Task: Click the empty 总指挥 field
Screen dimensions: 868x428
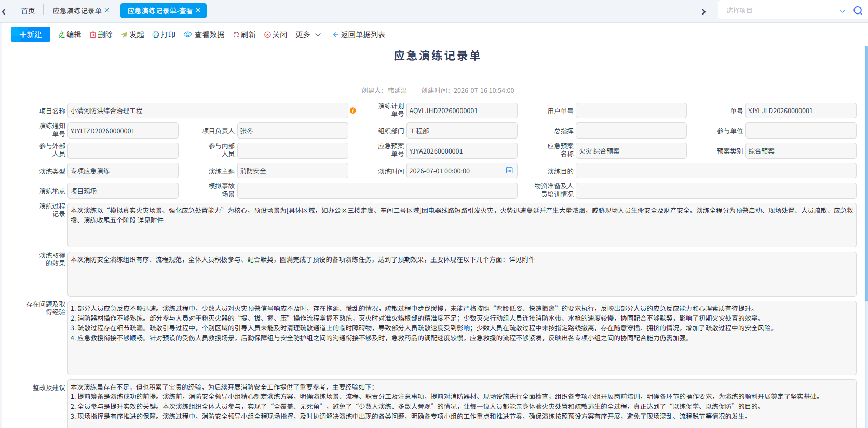Action: point(631,131)
